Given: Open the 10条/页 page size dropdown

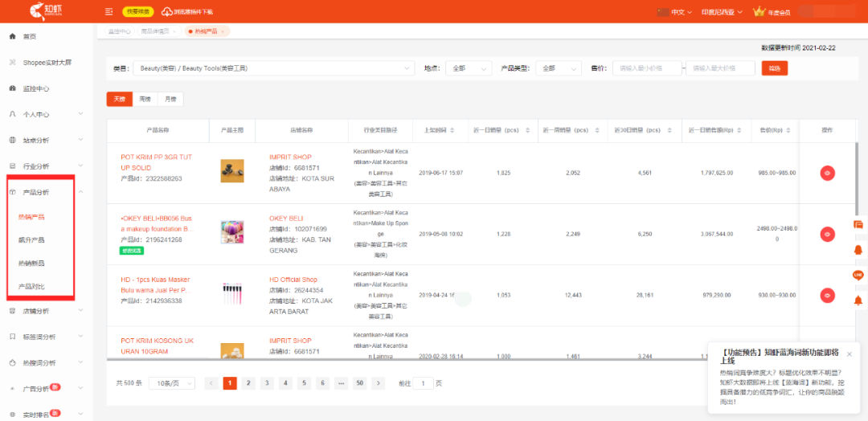Looking at the screenshot, I should (x=172, y=383).
